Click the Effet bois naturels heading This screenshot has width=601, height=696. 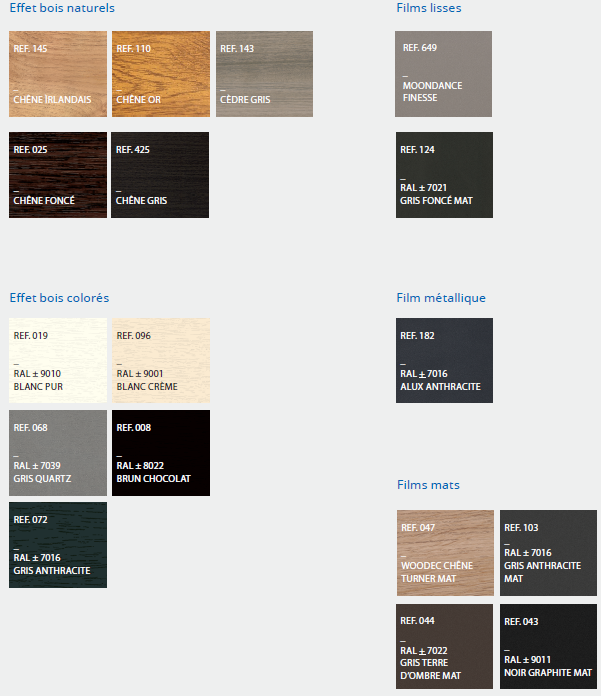click(x=62, y=8)
